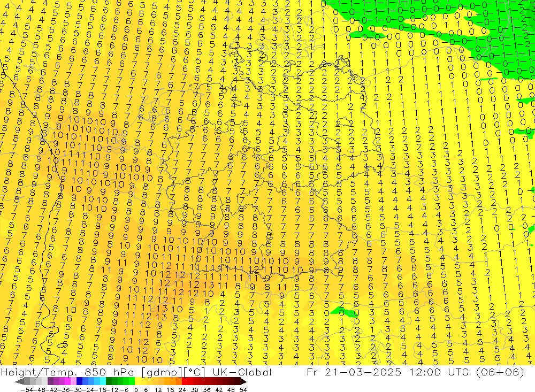Click the bright red legend swatch above 24
The height and width of the screenshot is (392, 535).
coord(185,381)
